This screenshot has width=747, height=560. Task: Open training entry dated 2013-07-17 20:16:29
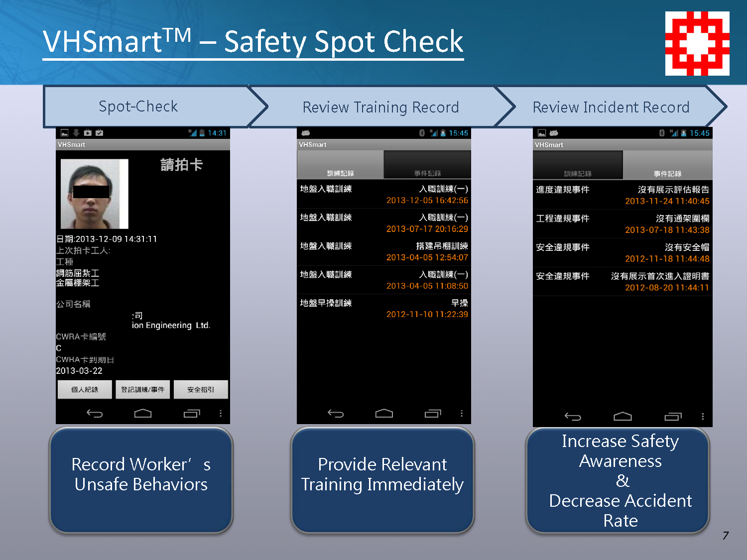coord(384,223)
